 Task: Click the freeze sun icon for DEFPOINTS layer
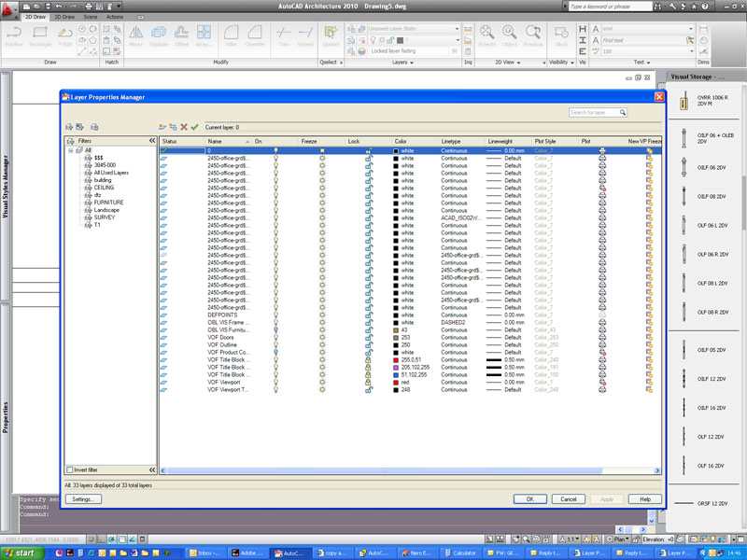click(x=322, y=315)
